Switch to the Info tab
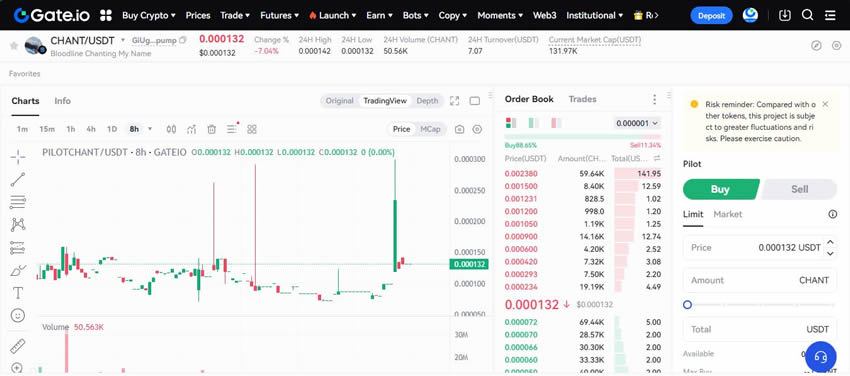850x376 pixels. click(x=62, y=101)
